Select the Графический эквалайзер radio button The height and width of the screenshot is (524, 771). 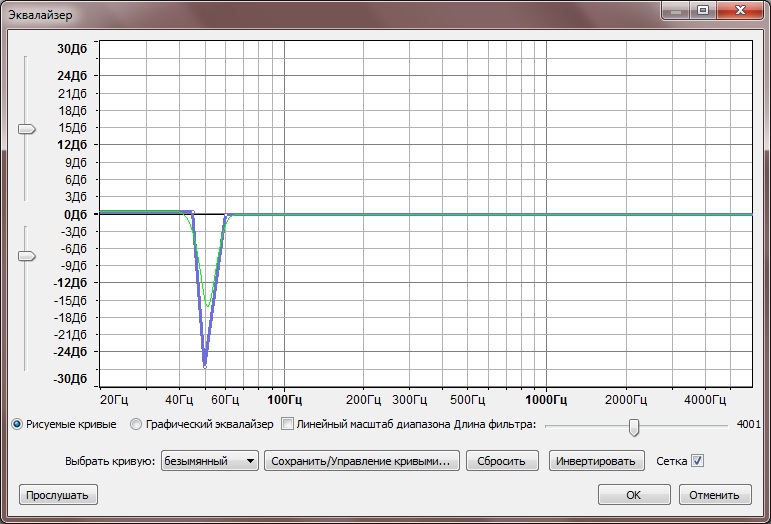pyautogui.click(x=136, y=424)
